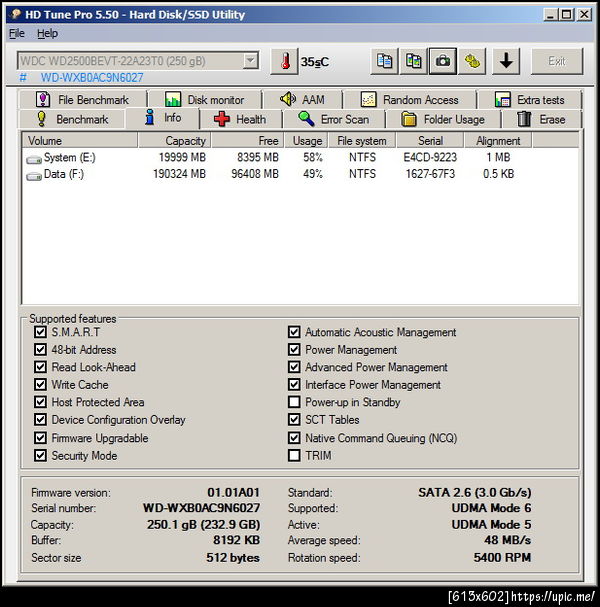Switch to the Benchmark tab
600x607 pixels.
point(72,119)
